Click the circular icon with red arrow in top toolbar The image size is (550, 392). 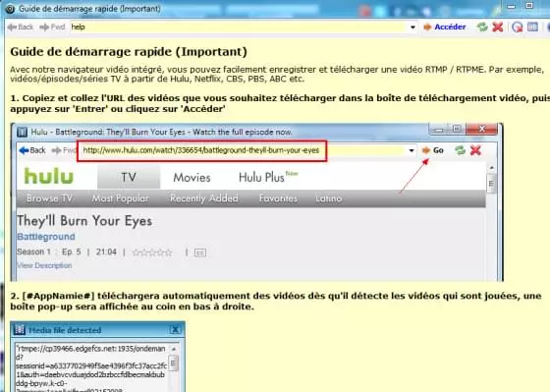(517, 28)
